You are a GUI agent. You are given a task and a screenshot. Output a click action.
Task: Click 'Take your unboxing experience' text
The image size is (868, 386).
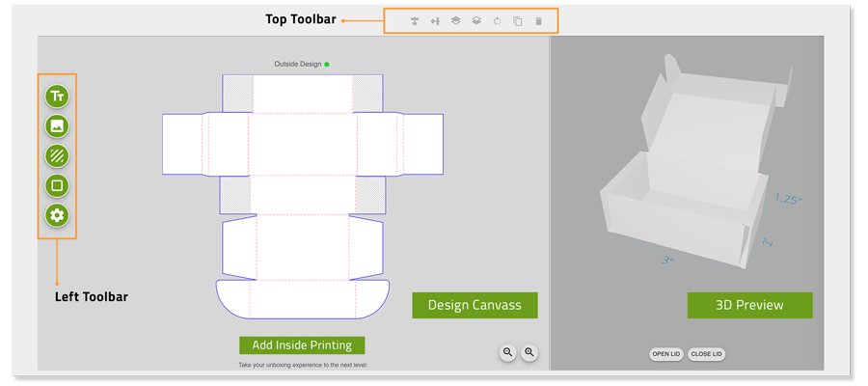point(304,365)
